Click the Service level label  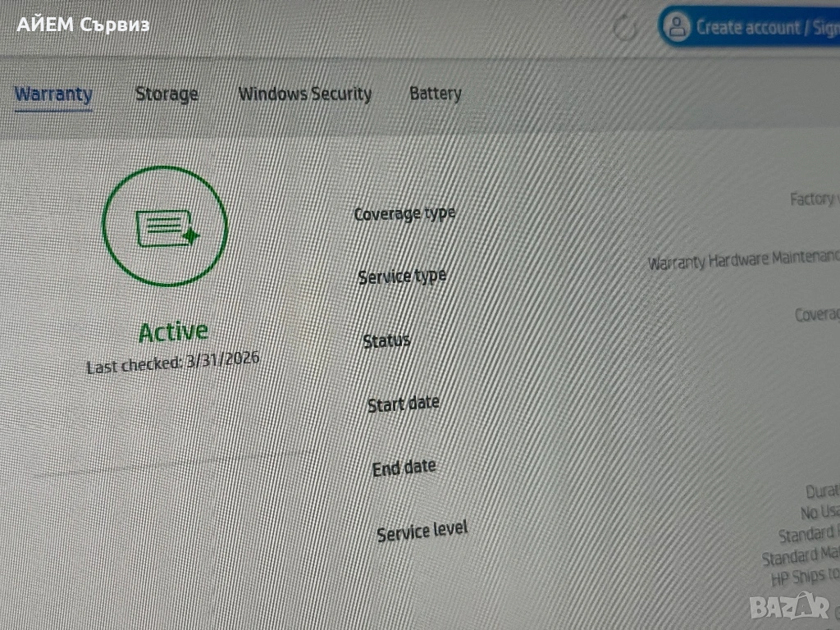(x=422, y=531)
